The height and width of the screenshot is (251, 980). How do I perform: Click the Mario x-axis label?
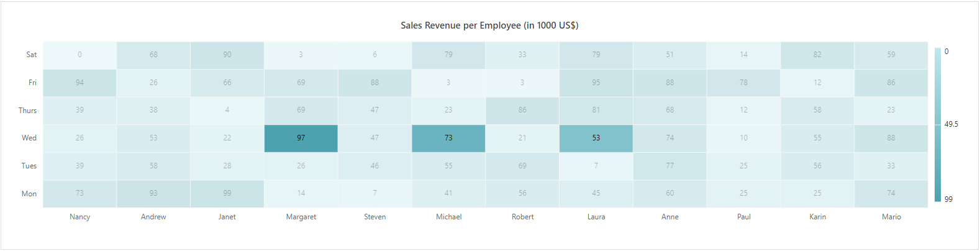891,217
